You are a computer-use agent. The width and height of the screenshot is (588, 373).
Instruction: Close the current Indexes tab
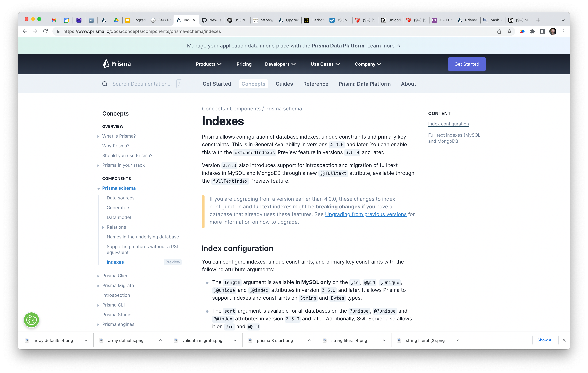194,20
